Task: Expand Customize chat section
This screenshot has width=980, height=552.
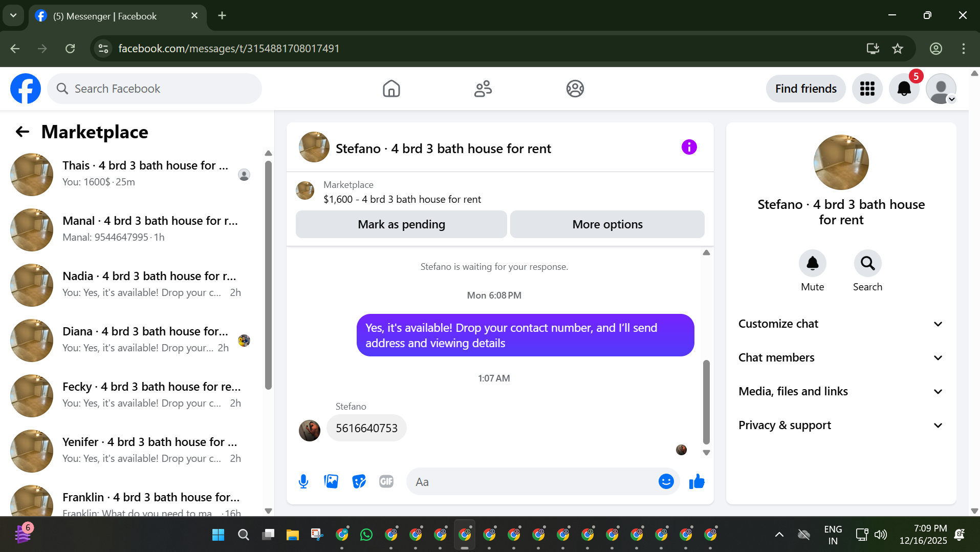Action: (841, 324)
